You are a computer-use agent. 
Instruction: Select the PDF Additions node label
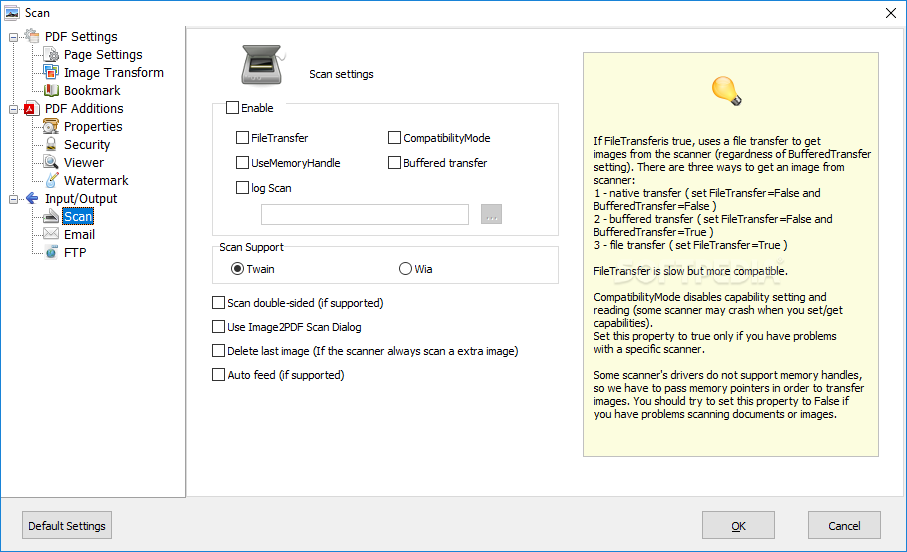pyautogui.click(x=84, y=108)
